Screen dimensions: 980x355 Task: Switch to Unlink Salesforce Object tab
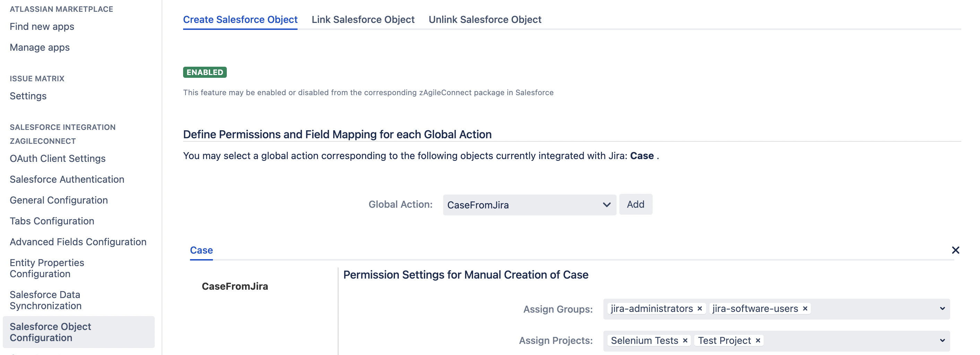485,19
